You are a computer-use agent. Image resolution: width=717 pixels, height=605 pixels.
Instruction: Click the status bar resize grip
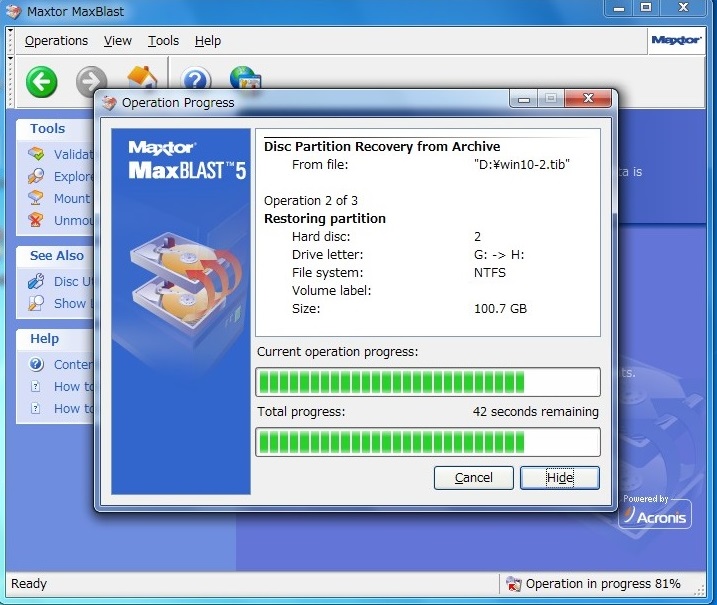699,590
